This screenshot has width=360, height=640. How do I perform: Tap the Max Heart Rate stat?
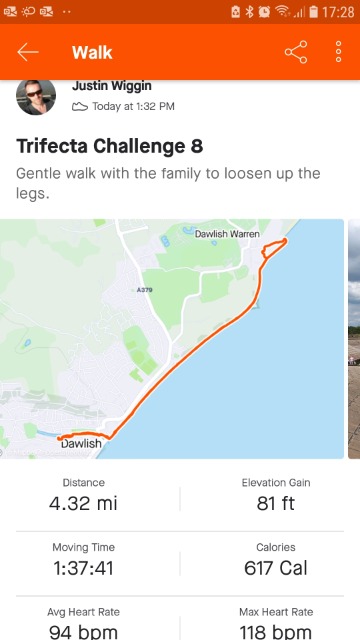pos(276,624)
